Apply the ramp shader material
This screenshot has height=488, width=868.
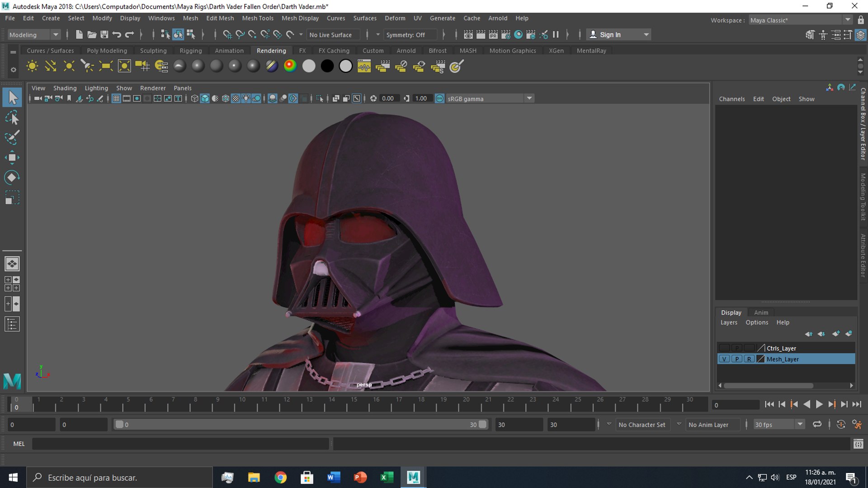[x=290, y=66]
